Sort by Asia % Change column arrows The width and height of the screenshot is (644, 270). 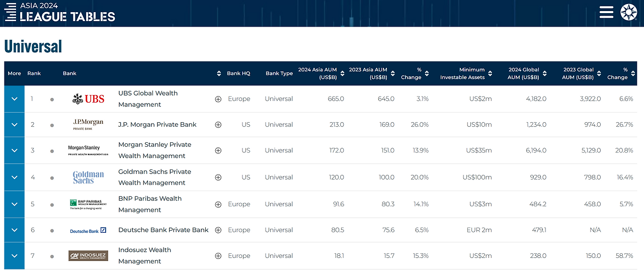[427, 73]
